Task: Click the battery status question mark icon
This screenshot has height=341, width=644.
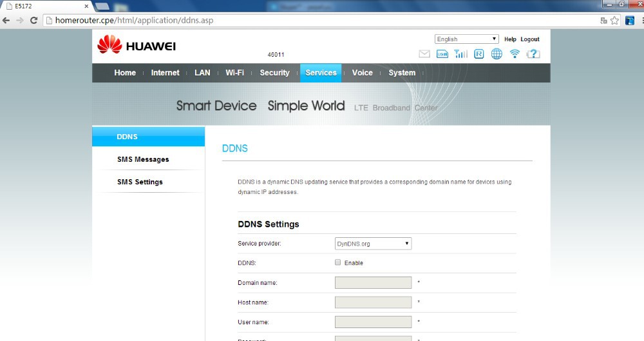Action: pyautogui.click(x=533, y=54)
